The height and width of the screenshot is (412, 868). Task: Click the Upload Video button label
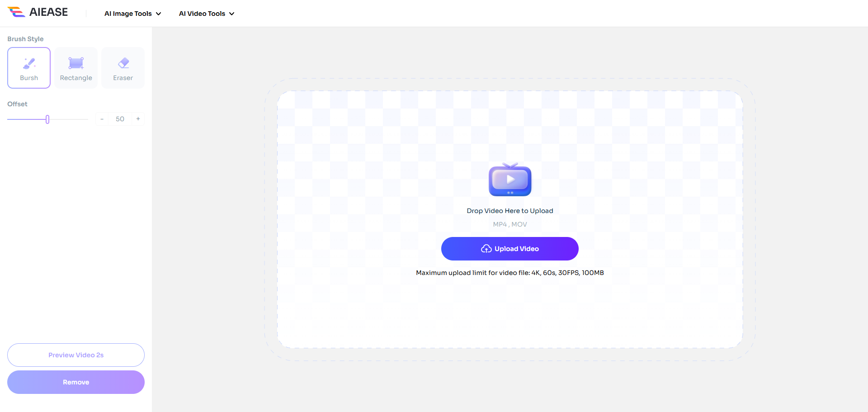[x=516, y=249]
